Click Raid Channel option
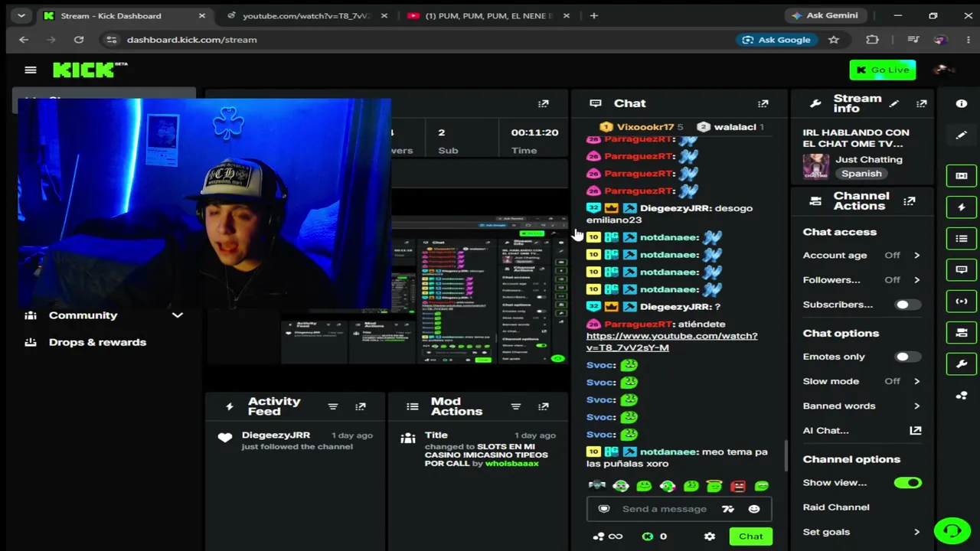 click(836, 507)
